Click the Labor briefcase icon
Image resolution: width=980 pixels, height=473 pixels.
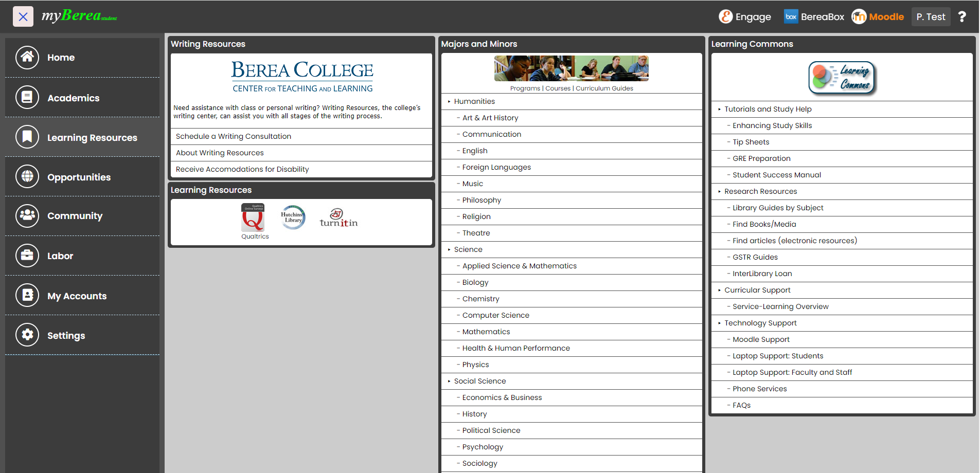(27, 256)
